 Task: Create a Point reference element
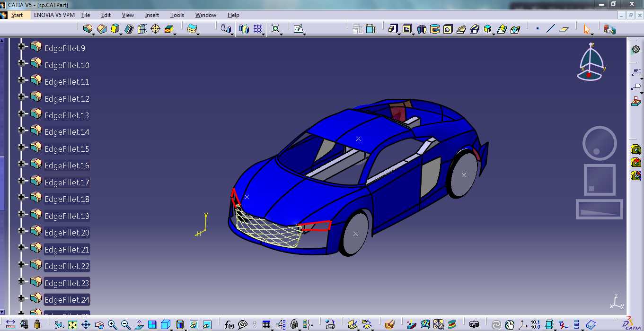pyautogui.click(x=538, y=29)
